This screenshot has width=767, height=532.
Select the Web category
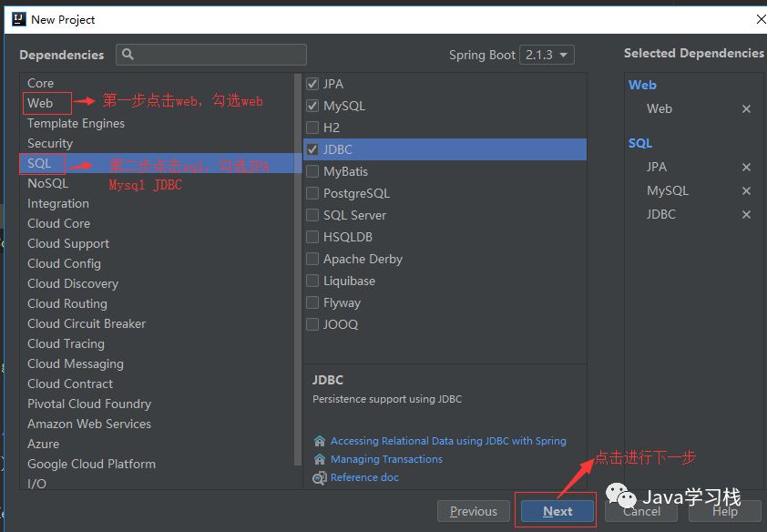pyautogui.click(x=40, y=103)
